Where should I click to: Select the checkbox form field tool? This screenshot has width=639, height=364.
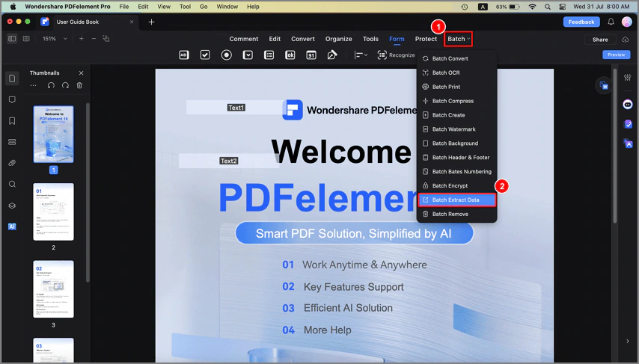(x=205, y=55)
